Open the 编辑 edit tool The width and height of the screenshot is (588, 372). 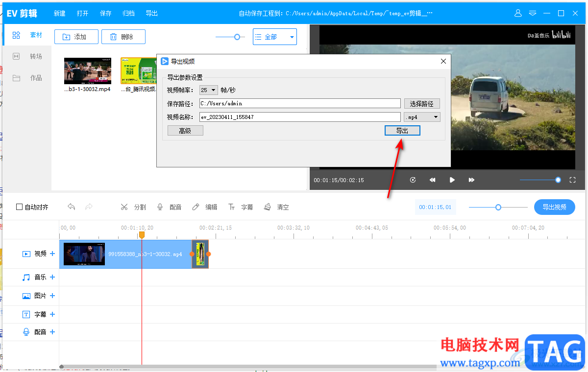click(205, 207)
